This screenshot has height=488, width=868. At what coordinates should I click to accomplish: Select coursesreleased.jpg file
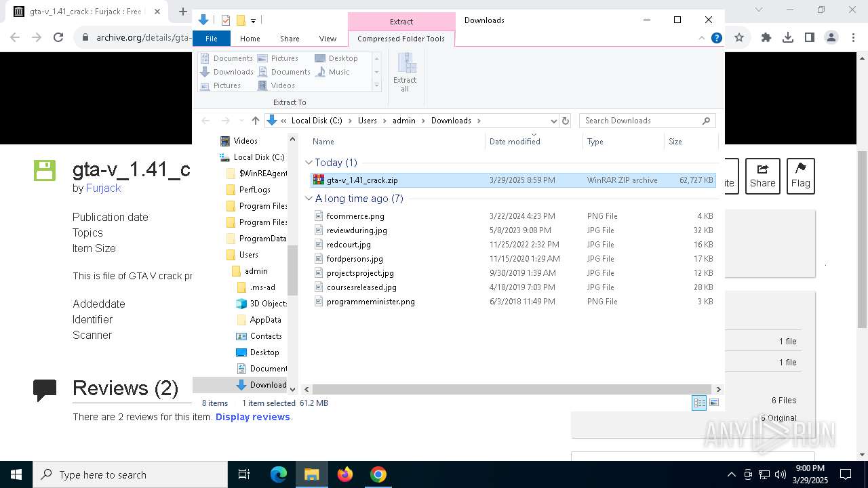pyautogui.click(x=513, y=287)
